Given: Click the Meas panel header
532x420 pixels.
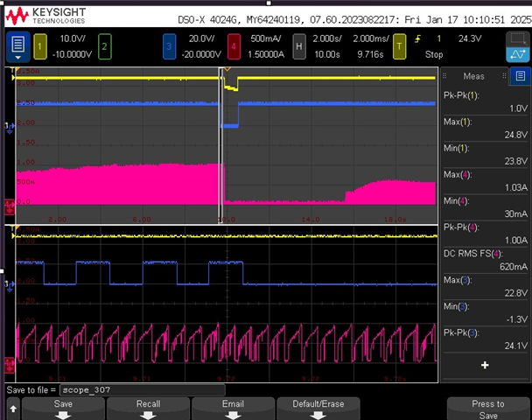Looking at the screenshot, I should click(474, 76).
